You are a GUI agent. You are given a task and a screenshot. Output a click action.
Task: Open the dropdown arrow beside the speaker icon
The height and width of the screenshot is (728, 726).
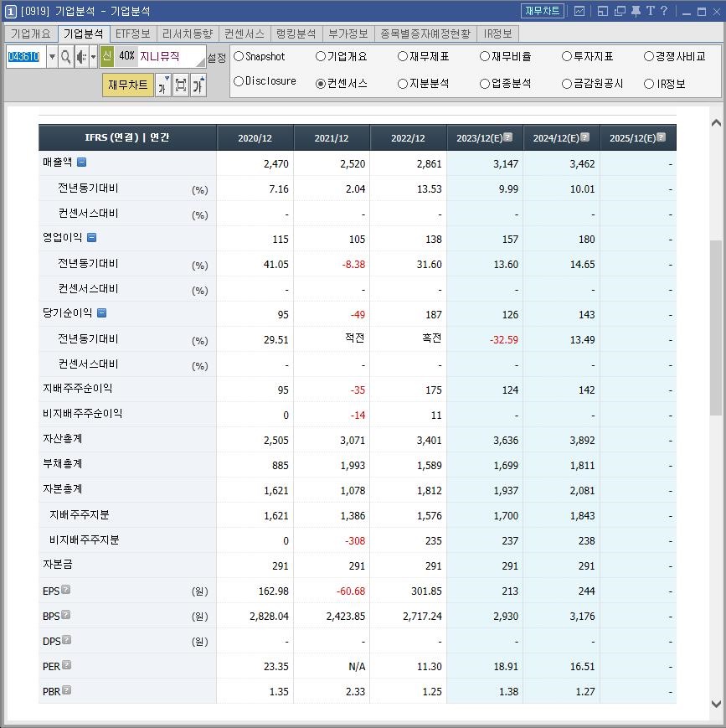pos(93,57)
